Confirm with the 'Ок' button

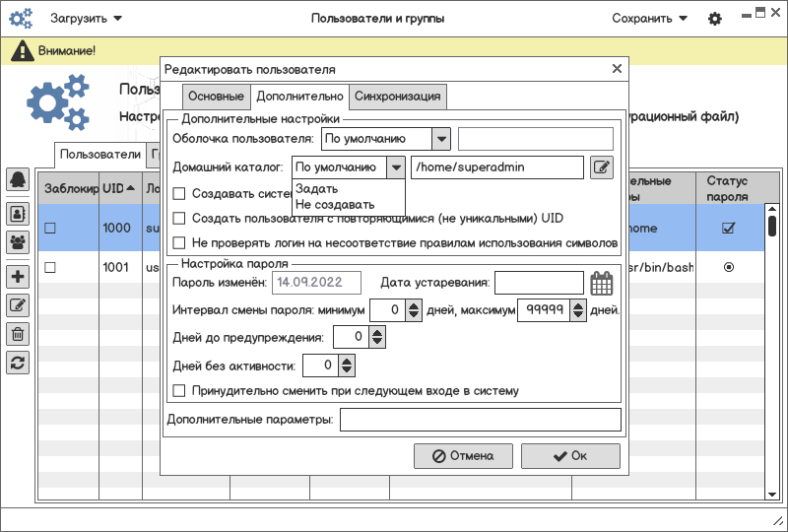click(x=570, y=456)
